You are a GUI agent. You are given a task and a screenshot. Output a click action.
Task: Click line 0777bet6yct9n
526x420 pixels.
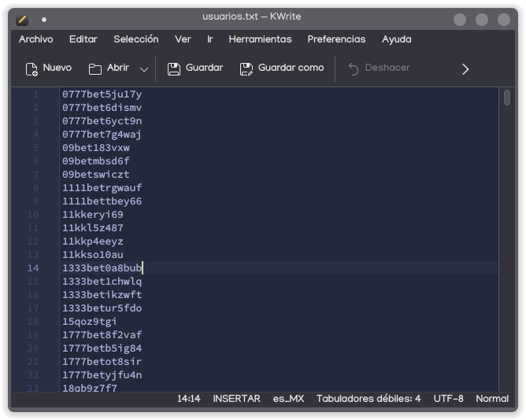pos(102,121)
